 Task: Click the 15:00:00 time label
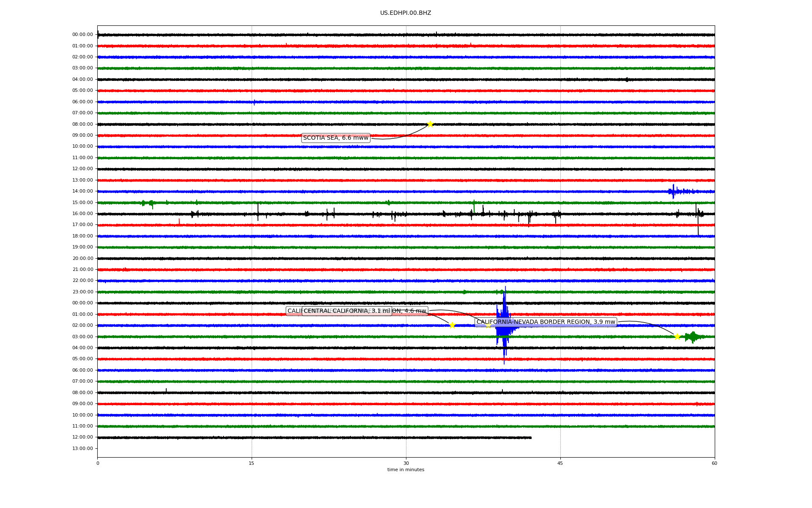coord(82,202)
